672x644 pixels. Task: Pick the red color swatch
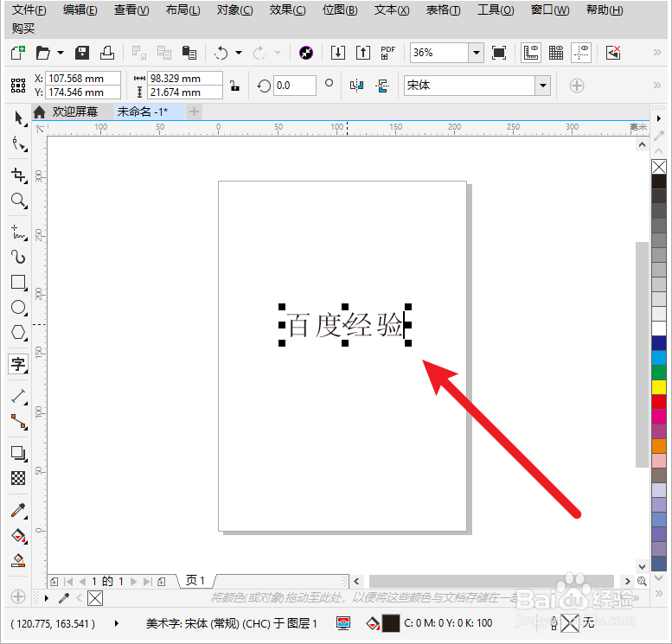659,402
